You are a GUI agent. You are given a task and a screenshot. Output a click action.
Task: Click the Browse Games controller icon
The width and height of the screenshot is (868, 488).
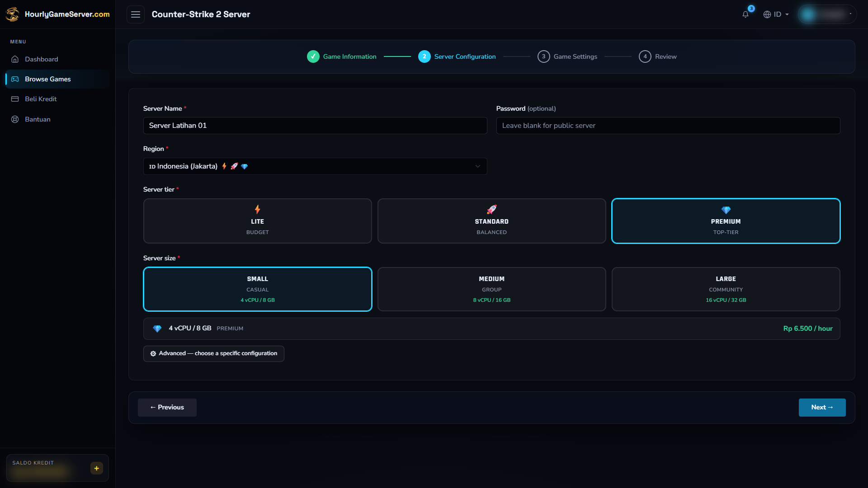(15, 79)
